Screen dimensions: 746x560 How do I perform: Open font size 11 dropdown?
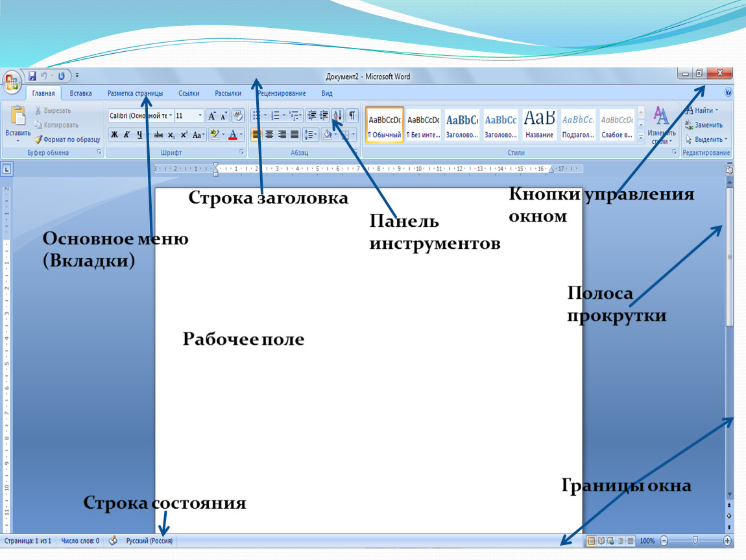pos(200,115)
